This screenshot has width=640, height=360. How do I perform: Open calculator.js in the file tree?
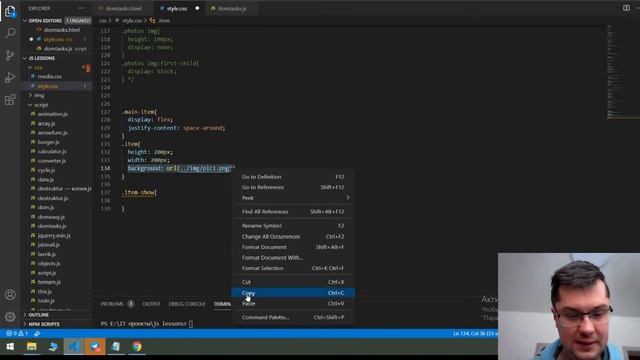coord(52,151)
